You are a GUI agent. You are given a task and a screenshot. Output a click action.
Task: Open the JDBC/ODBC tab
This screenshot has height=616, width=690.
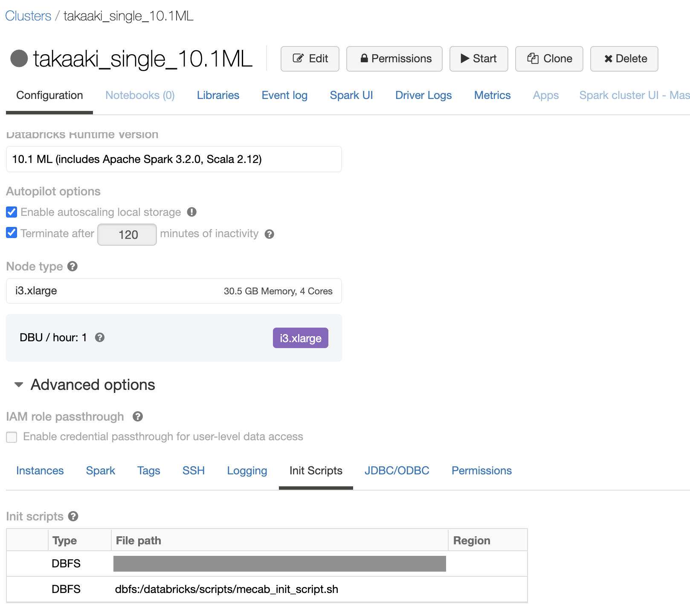point(397,471)
